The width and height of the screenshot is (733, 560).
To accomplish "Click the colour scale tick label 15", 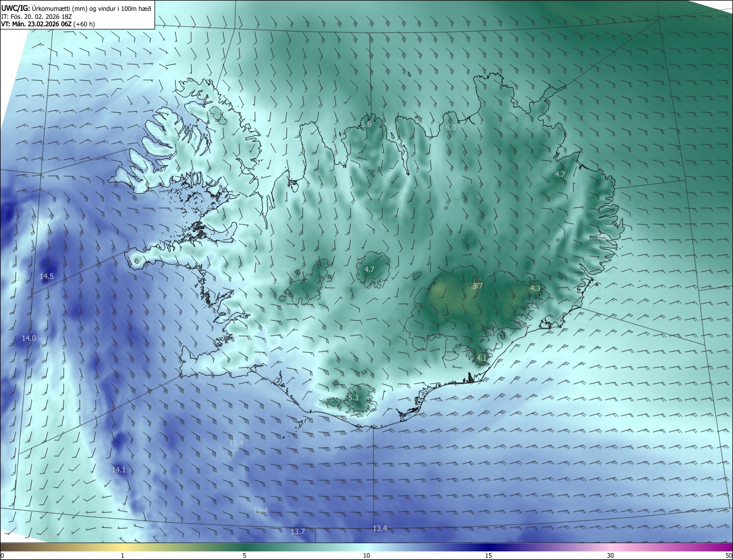I will click(488, 555).
